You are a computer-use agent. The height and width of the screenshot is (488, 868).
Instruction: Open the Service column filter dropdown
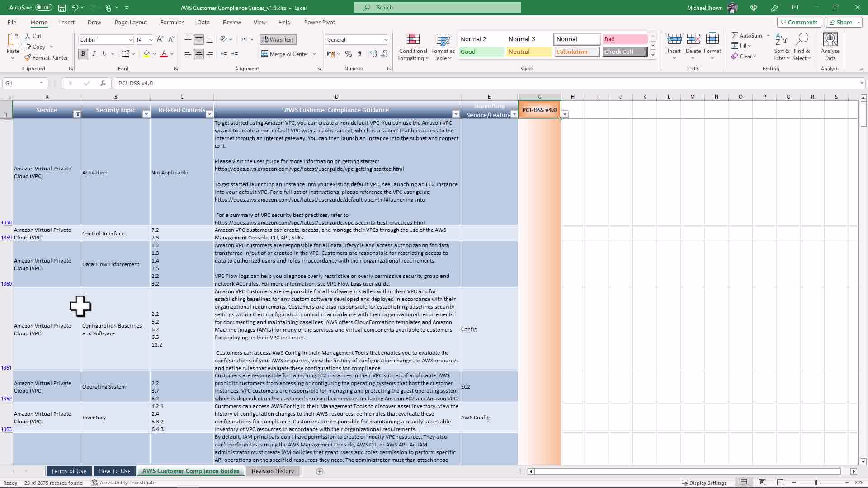tap(76, 114)
